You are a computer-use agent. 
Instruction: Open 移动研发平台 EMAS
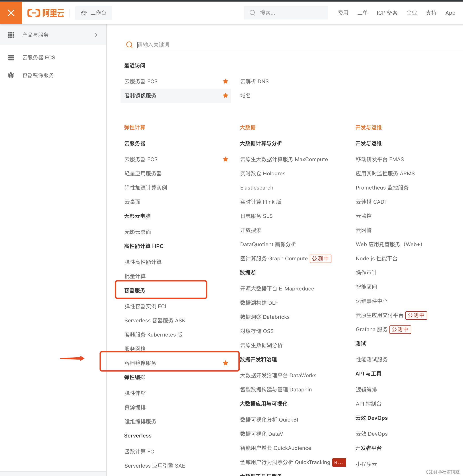click(379, 159)
